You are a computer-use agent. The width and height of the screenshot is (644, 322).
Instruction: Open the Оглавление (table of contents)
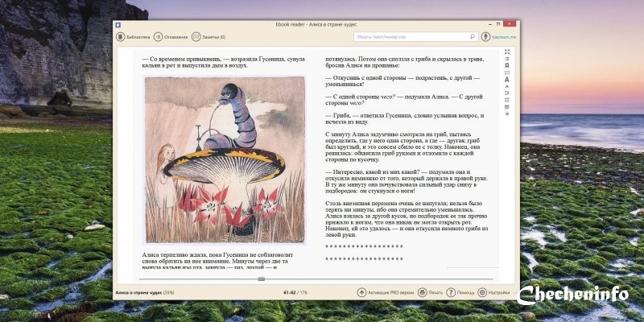[171, 37]
